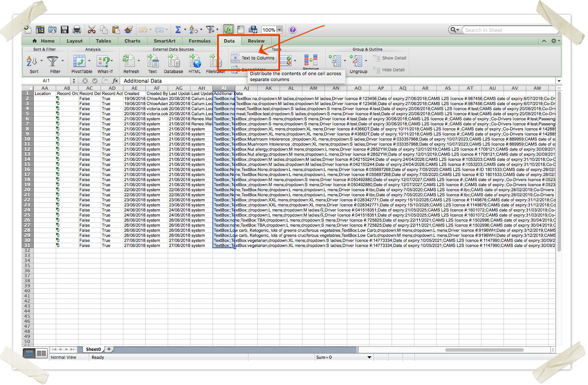Click the Print icon in toolbar
Screen dimensions: 588x385
tap(77, 30)
